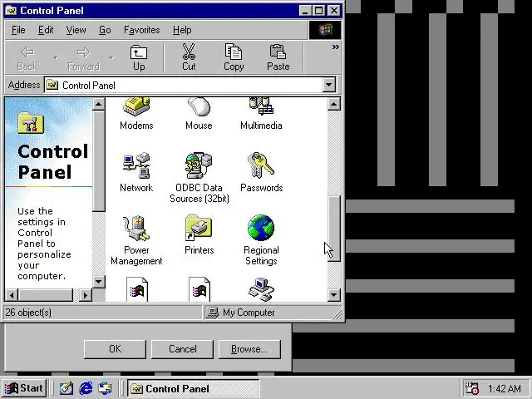Click the left pane vertical scrollbar thumb

(x=98, y=161)
